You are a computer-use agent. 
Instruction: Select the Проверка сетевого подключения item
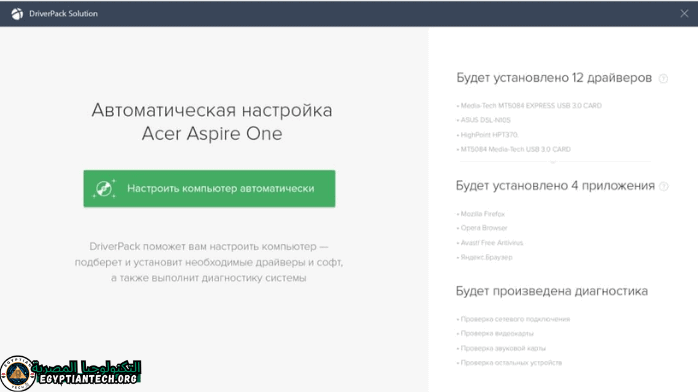pyautogui.click(x=515, y=319)
